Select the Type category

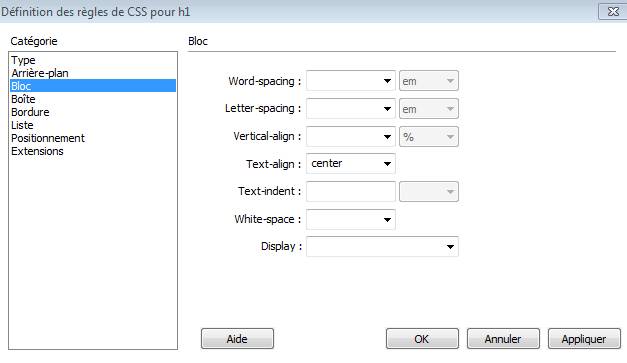(23, 60)
